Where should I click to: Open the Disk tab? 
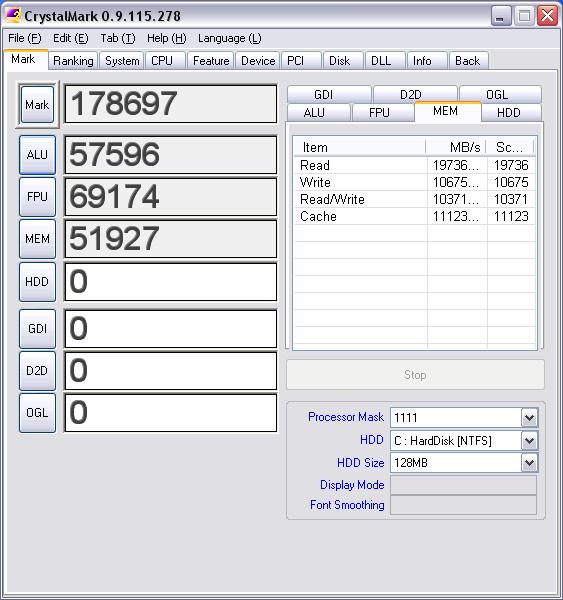339,61
